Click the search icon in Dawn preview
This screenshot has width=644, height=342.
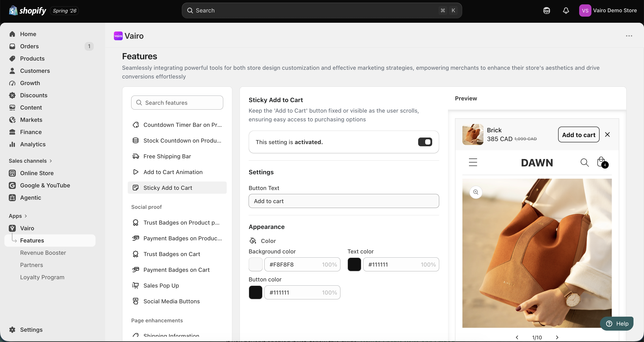(x=584, y=162)
